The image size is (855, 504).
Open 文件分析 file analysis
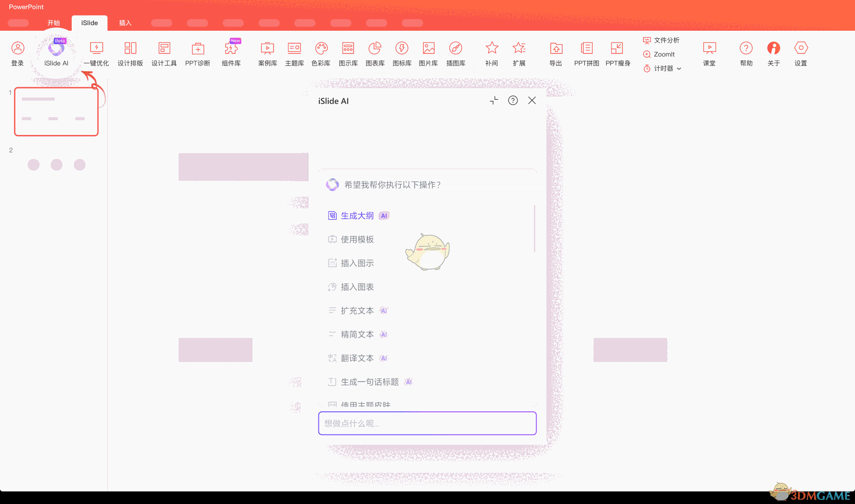point(662,40)
